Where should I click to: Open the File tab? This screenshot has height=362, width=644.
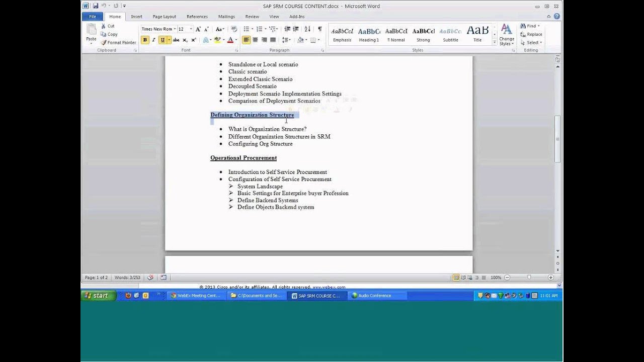tap(93, 17)
